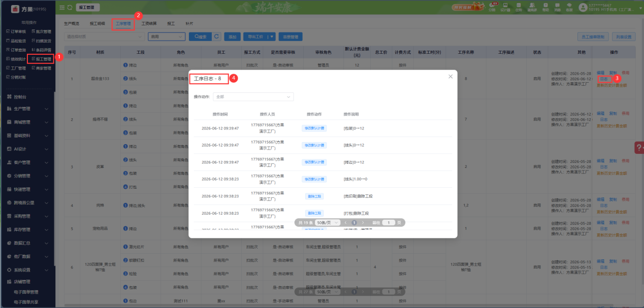Click the 方果 logo in the sidebar
Viewport: 644px width, 308px height.
[14, 9]
